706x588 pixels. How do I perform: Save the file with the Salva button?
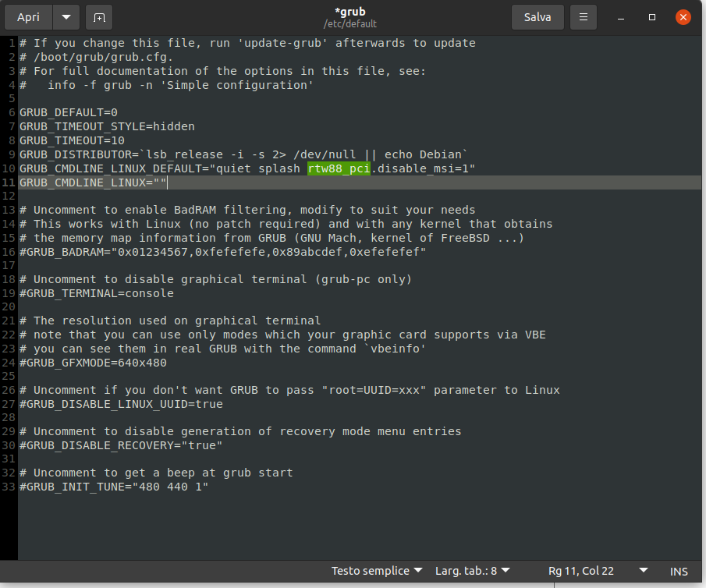point(537,17)
